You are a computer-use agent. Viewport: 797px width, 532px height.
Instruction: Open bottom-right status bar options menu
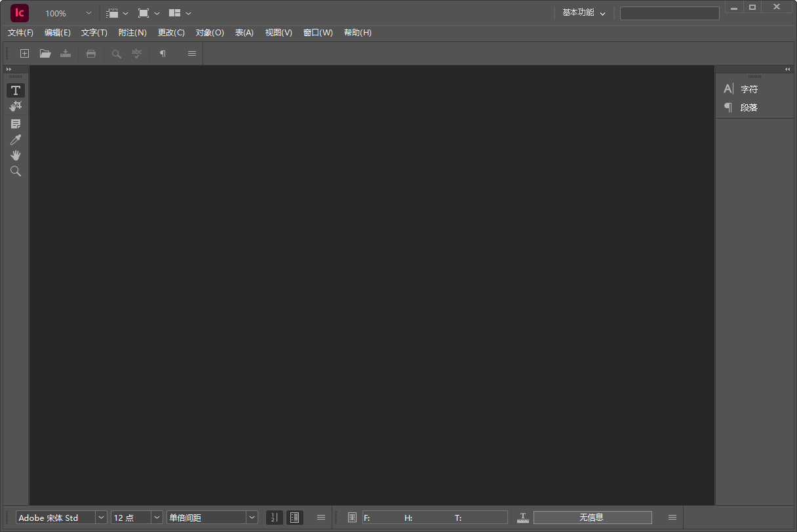click(672, 518)
